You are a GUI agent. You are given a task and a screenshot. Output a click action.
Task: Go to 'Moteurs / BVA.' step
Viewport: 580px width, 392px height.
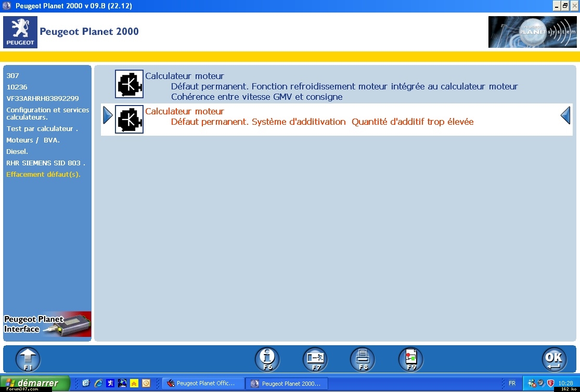33,140
